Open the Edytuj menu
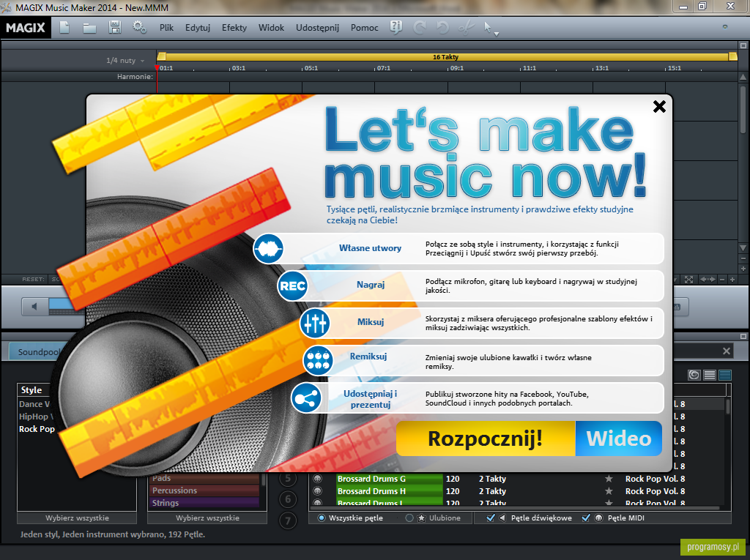The image size is (750, 560). [198, 28]
